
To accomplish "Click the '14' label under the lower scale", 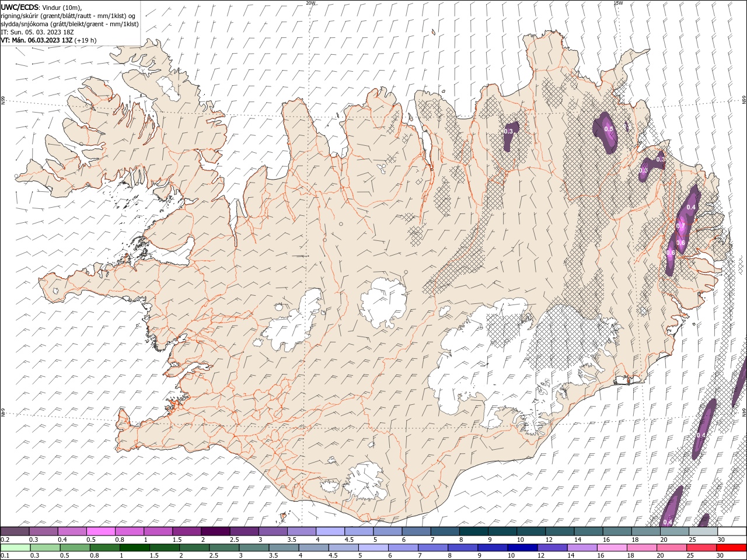I will (x=571, y=556).
